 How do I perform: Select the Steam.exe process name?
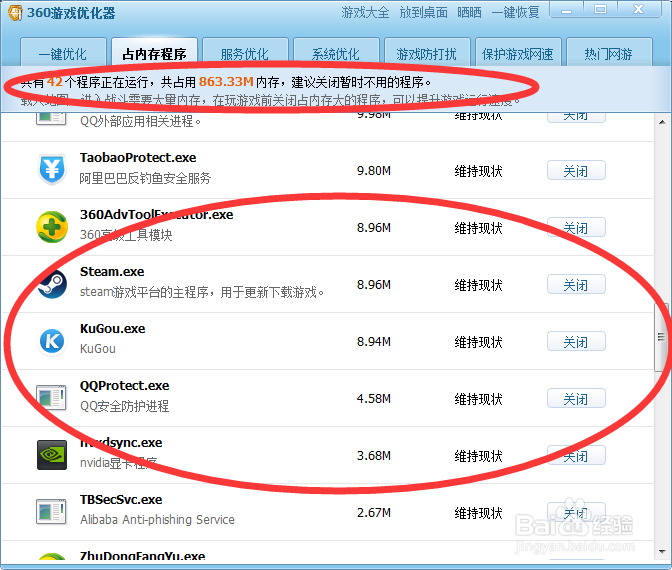click(112, 272)
